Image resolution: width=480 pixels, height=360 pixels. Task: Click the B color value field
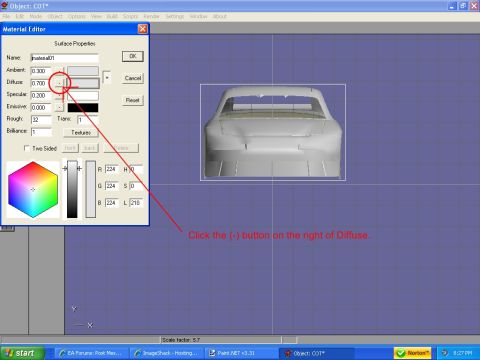coord(112,203)
